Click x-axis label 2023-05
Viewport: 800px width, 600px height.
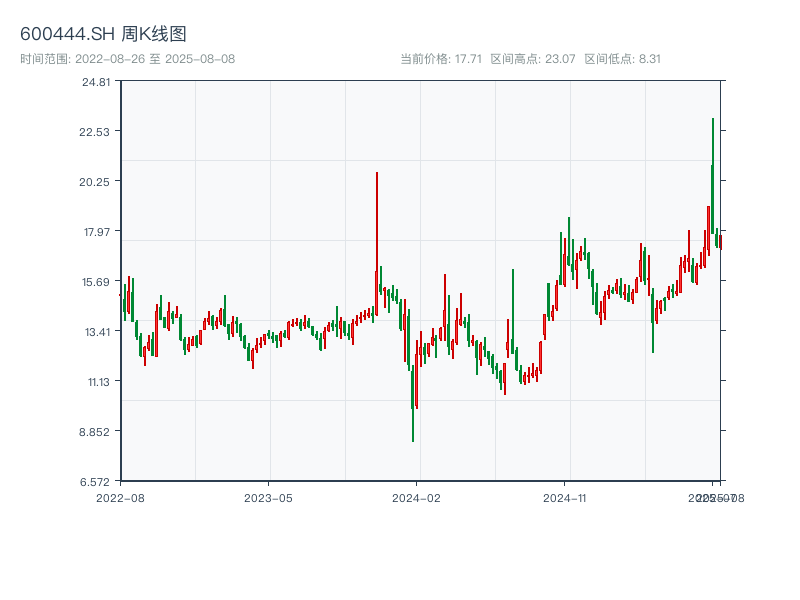(268, 498)
